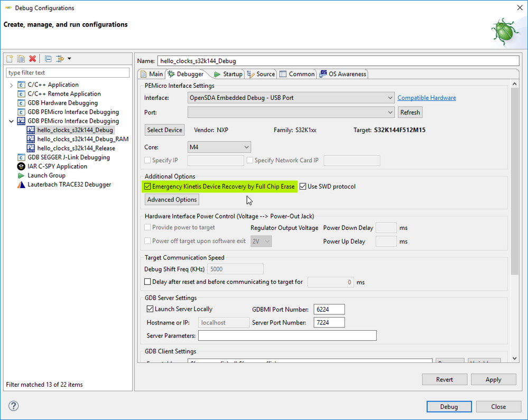Image resolution: width=528 pixels, height=420 pixels.
Task: Click the Server Port Number field
Action: pos(329,322)
